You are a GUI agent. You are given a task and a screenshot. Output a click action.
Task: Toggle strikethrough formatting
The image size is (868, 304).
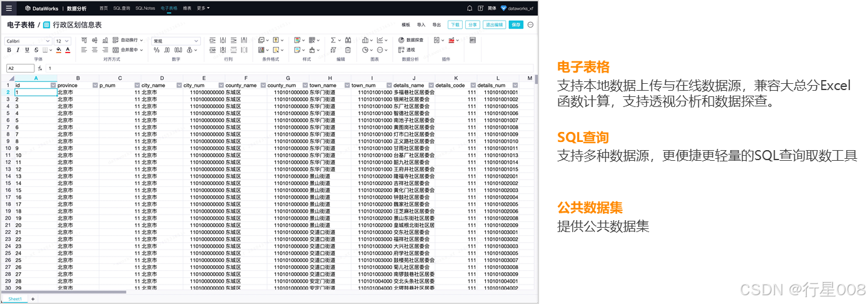(x=36, y=50)
